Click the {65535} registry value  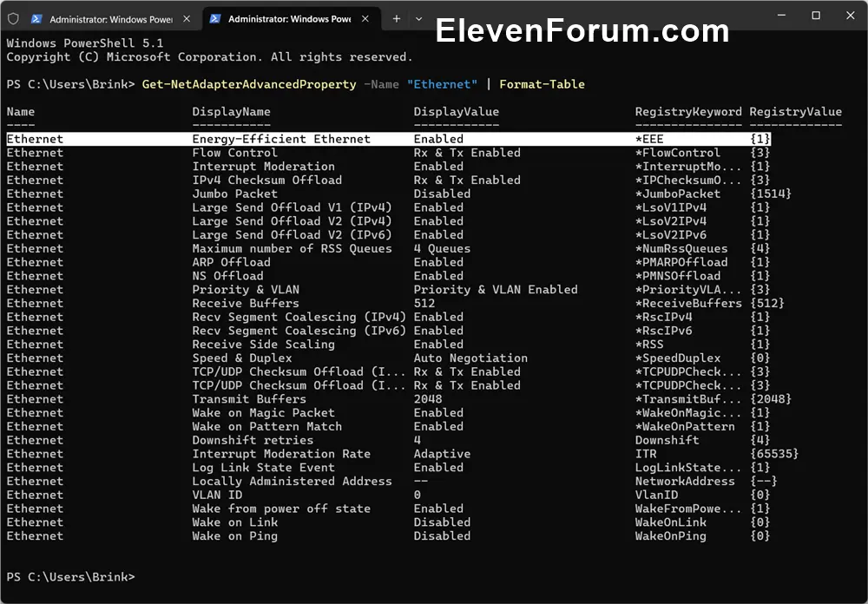click(x=774, y=454)
